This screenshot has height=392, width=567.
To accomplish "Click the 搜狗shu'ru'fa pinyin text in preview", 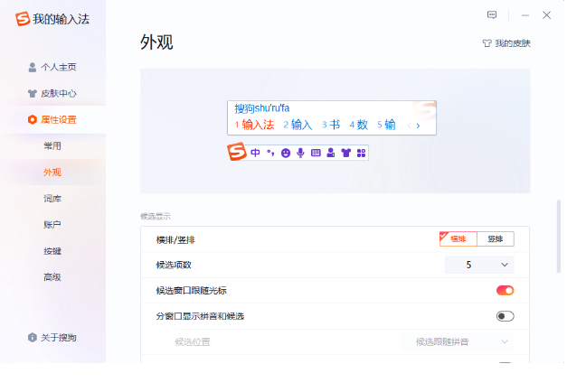I will (262, 108).
